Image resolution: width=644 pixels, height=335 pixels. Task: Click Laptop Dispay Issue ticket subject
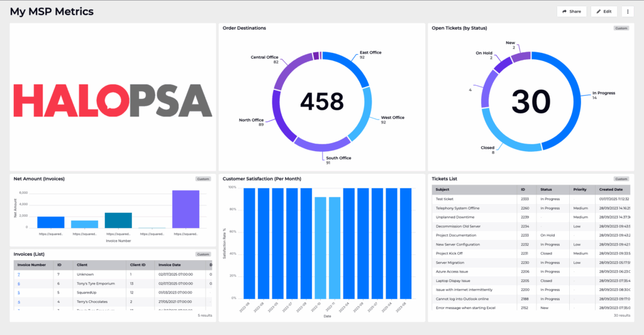click(453, 281)
